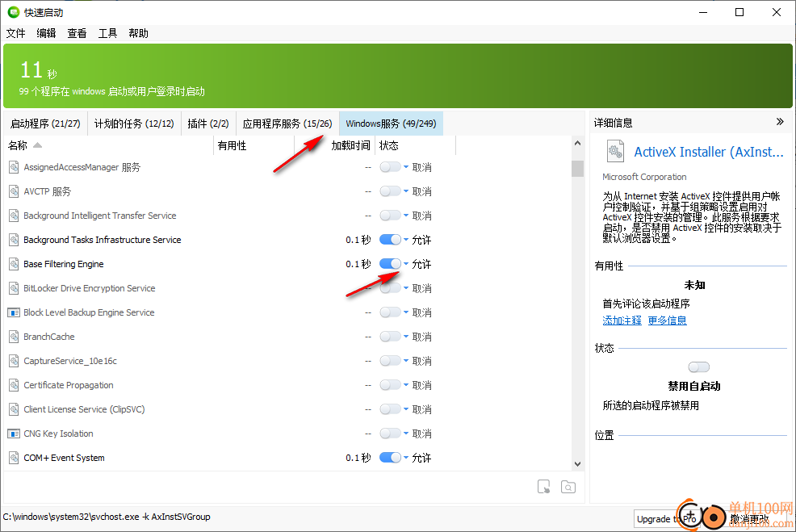Sort by 有用性 column header
This screenshot has height=532, width=796.
coord(253,145)
